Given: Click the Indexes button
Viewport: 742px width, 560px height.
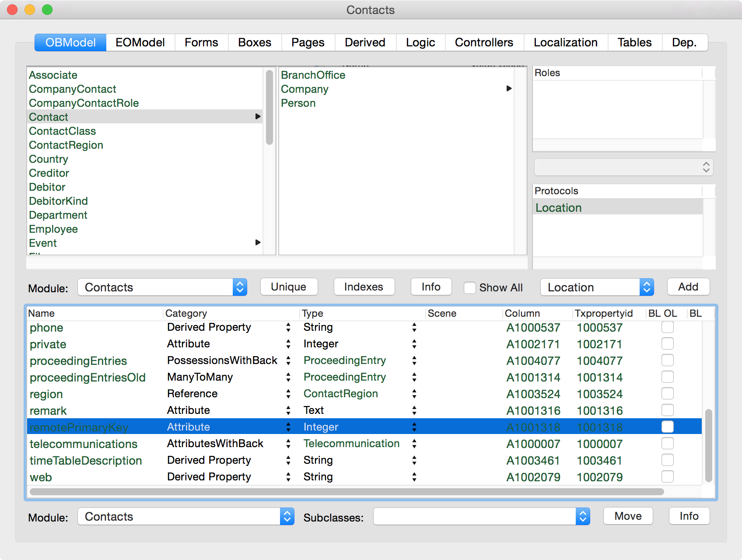Looking at the screenshot, I should 364,287.
